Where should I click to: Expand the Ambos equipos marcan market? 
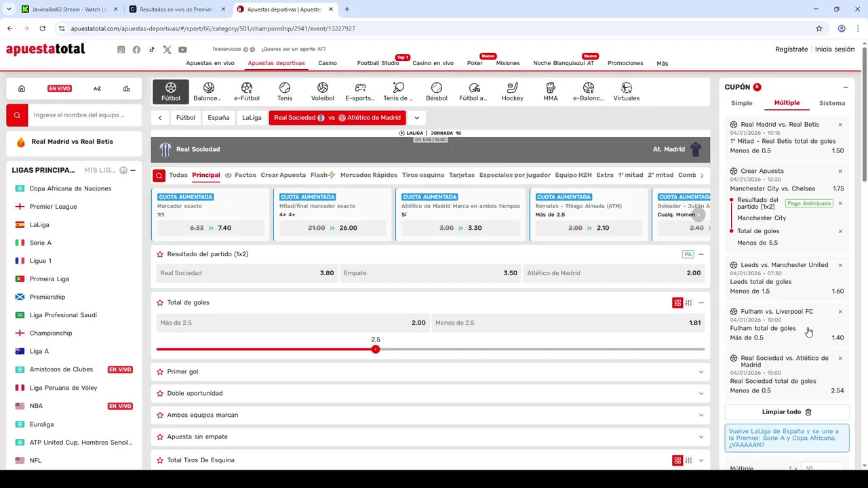point(701,415)
